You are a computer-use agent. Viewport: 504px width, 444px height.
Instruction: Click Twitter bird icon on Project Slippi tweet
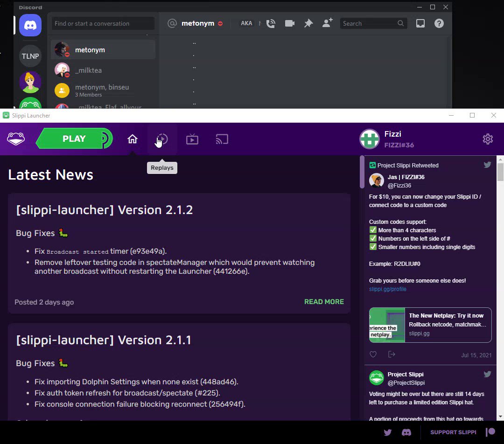click(487, 374)
